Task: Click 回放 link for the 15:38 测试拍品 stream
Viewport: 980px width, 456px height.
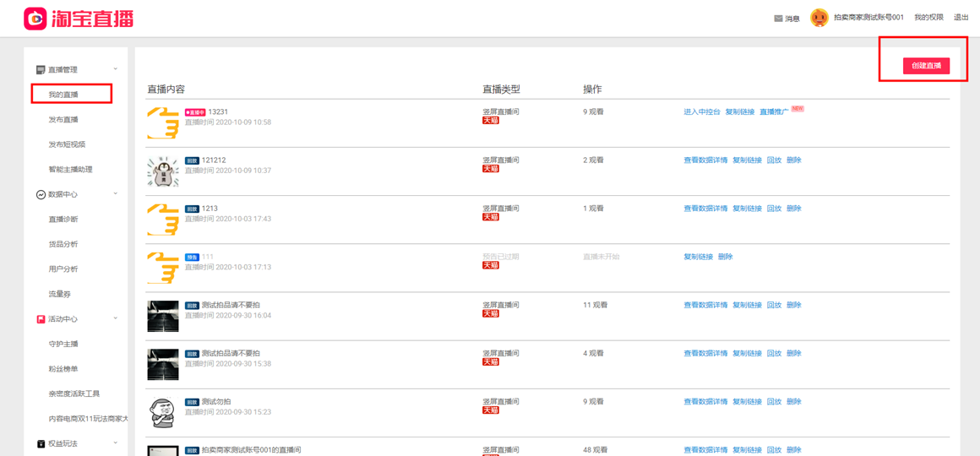Action: [775, 353]
